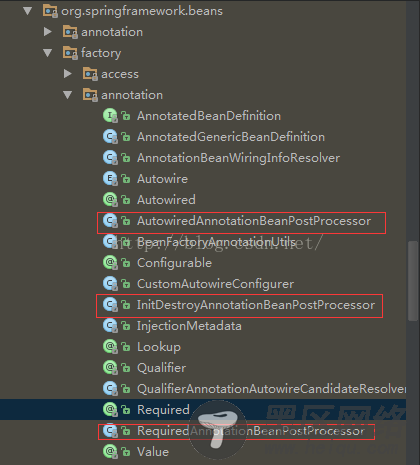Click the project tree vertical scrollbar thumb
The width and height of the screenshot is (420, 465).
[413, 281]
